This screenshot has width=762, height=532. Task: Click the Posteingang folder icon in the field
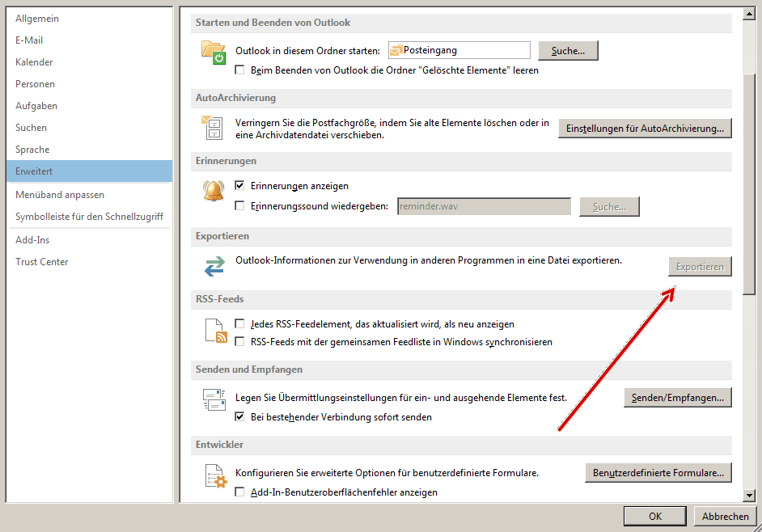pyautogui.click(x=396, y=50)
